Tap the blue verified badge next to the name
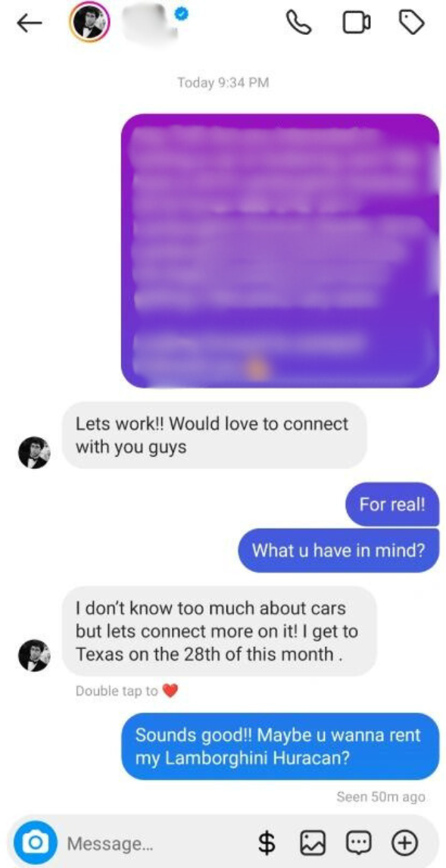This screenshot has height=868, width=446. coord(182,14)
